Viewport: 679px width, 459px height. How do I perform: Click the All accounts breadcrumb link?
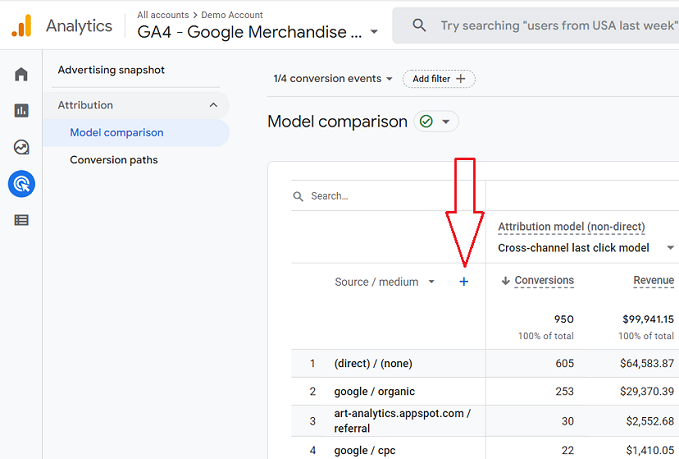pos(163,15)
